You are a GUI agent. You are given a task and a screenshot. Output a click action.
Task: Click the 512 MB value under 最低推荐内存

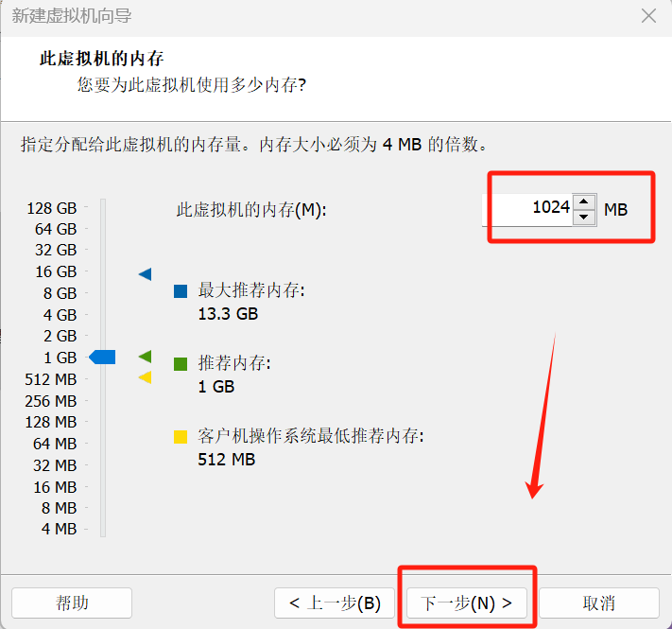[226, 460]
